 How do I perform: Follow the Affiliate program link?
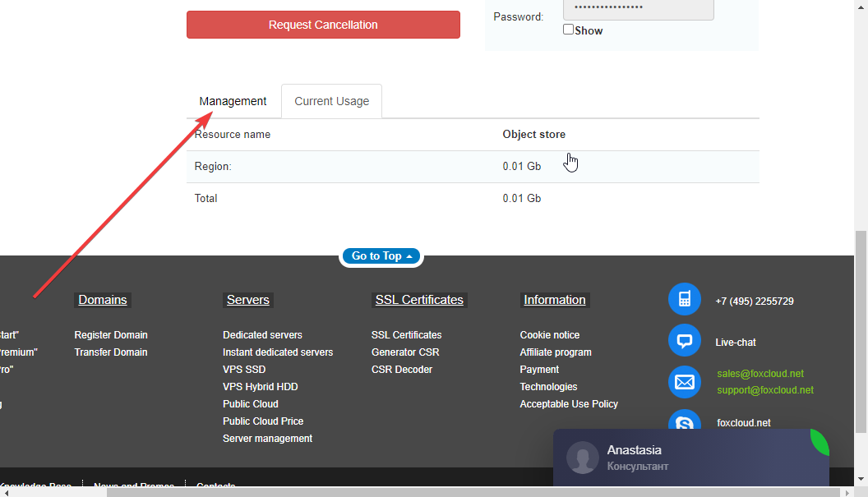556,352
